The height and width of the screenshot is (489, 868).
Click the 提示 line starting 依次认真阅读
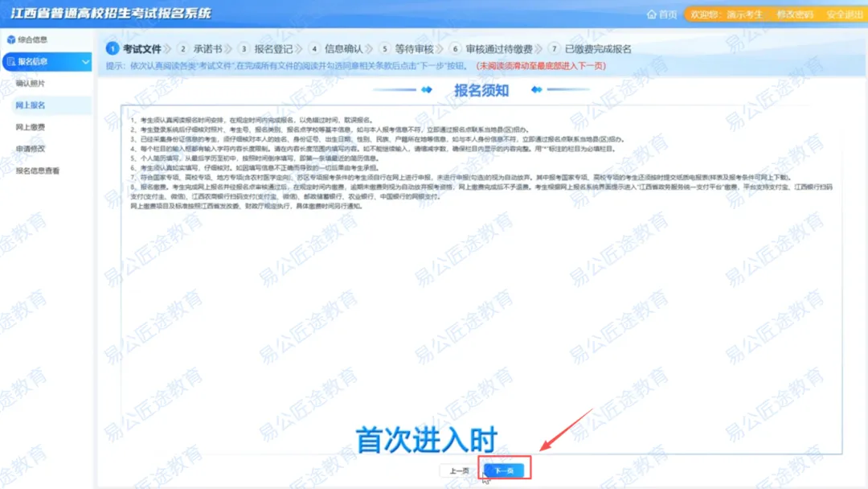[x=285, y=66]
